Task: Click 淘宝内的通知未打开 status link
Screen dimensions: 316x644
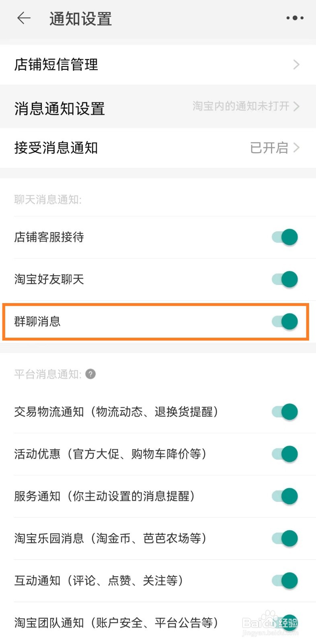Action: click(x=241, y=106)
